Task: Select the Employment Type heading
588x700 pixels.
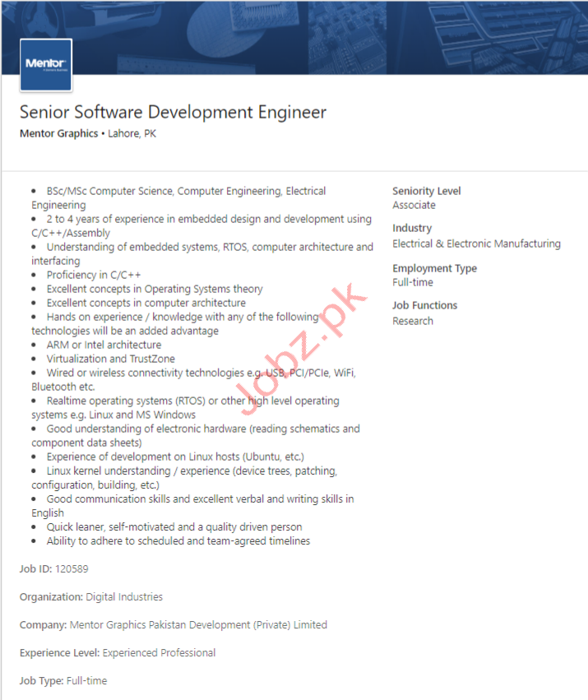Action: pos(434,268)
